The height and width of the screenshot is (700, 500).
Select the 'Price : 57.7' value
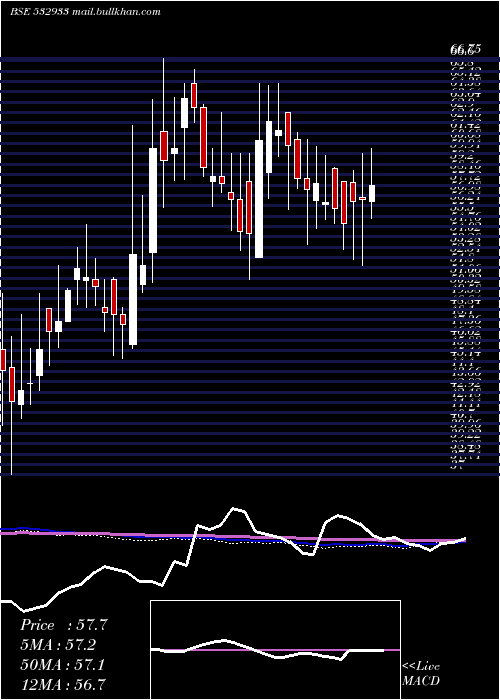(64, 625)
